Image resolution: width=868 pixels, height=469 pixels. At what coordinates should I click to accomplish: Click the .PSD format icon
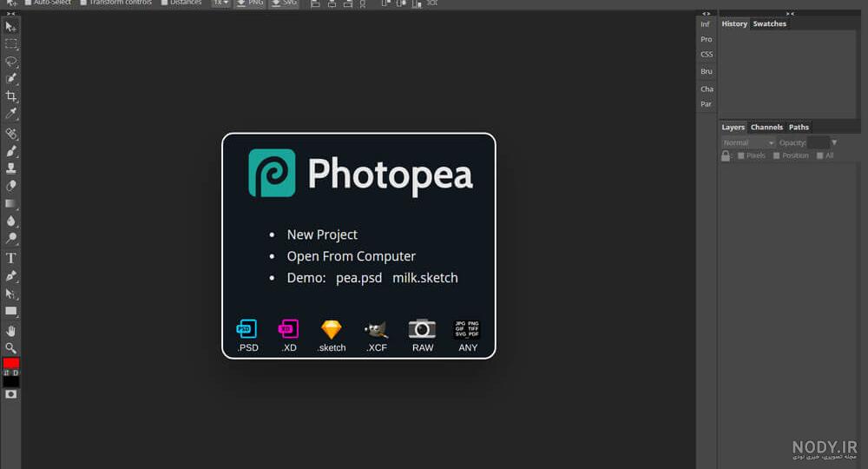click(x=247, y=329)
